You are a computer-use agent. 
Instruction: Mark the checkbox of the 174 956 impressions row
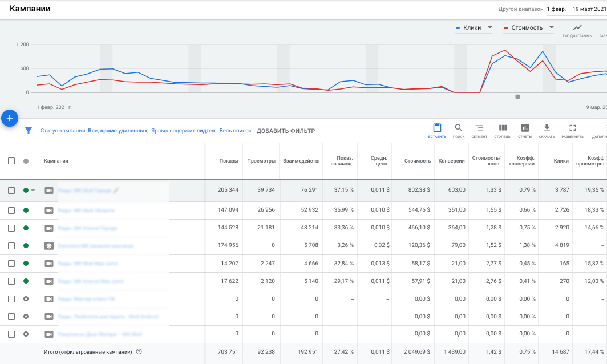coord(11,246)
